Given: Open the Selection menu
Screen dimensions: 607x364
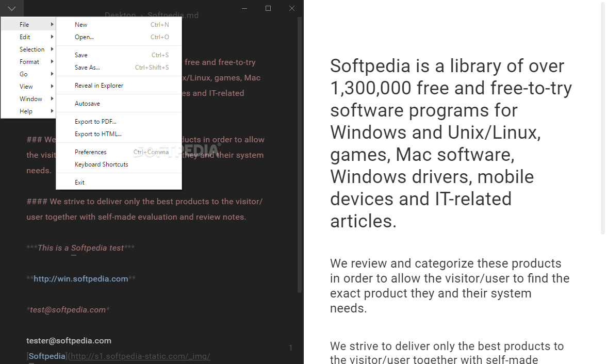Looking at the screenshot, I should tap(28, 49).
